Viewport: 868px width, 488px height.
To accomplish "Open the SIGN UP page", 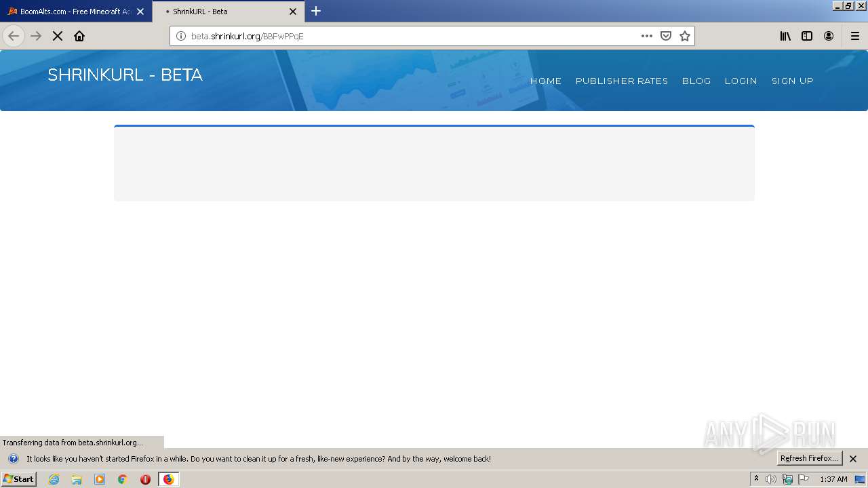I will pos(792,81).
